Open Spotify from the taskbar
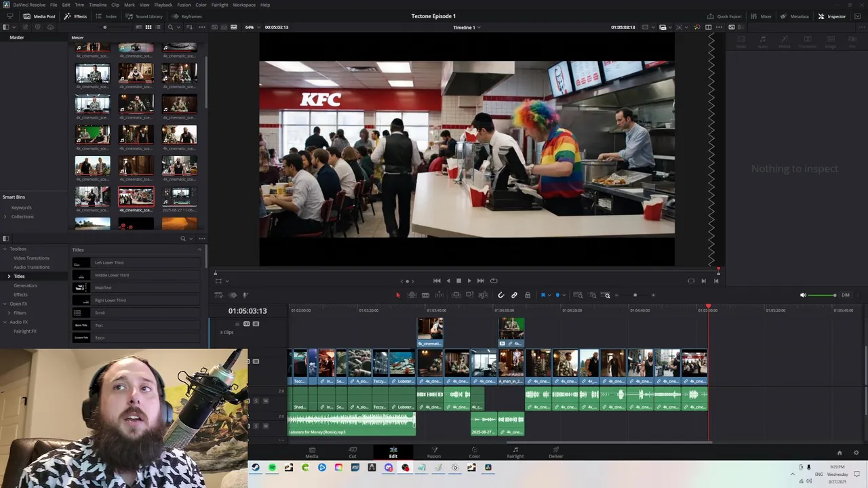The image size is (868, 488). click(x=272, y=468)
